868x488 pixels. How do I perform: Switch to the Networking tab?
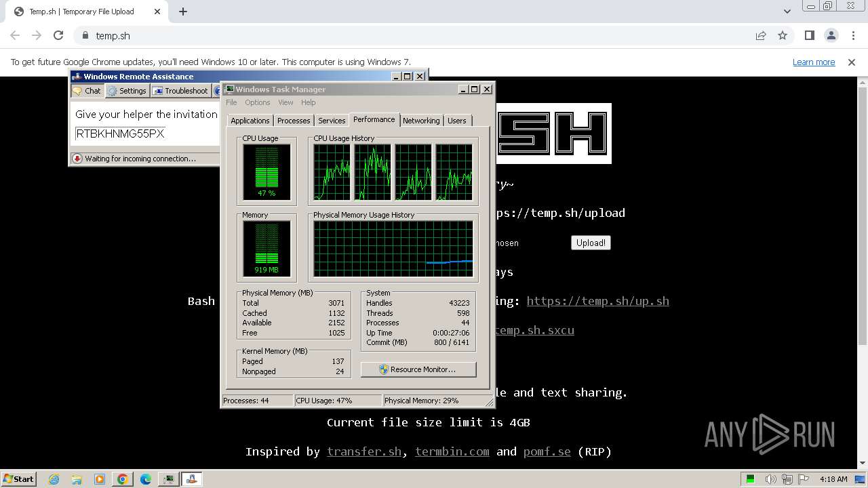(x=421, y=121)
